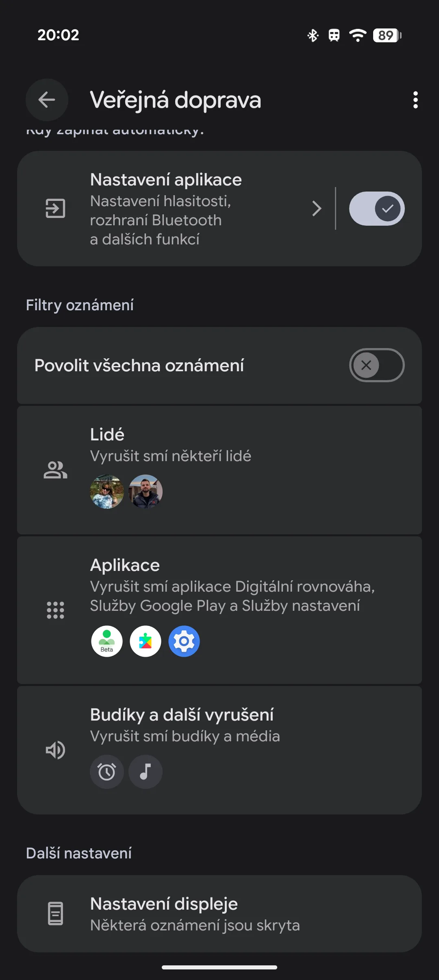The height and width of the screenshot is (980, 439).
Task: Tap the woman's contact avatar
Action: click(107, 492)
